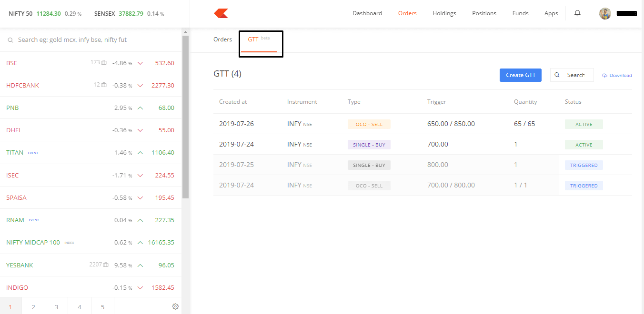Switch to marketwatch page 3
This screenshot has width=644, height=314.
coord(56,307)
